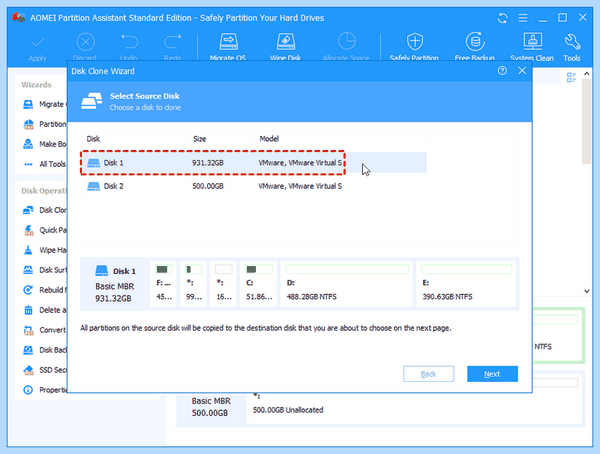Close the Disk Clone Wizard dialog

coord(522,70)
